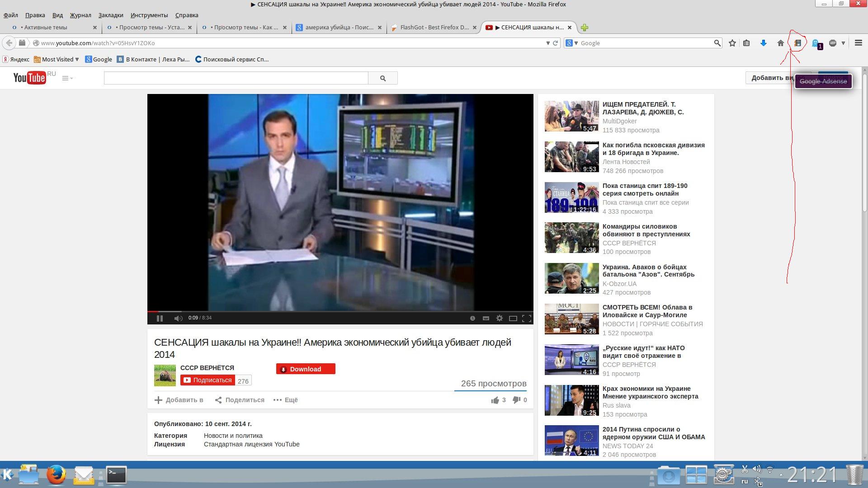Open the Закладки menu
Image resolution: width=868 pixels, height=488 pixels.
tap(110, 15)
